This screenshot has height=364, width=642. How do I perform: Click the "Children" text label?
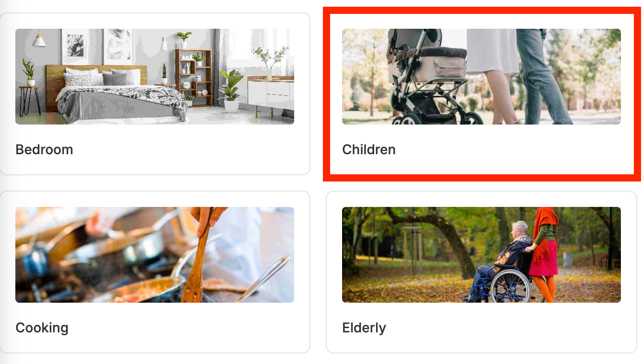(x=369, y=149)
